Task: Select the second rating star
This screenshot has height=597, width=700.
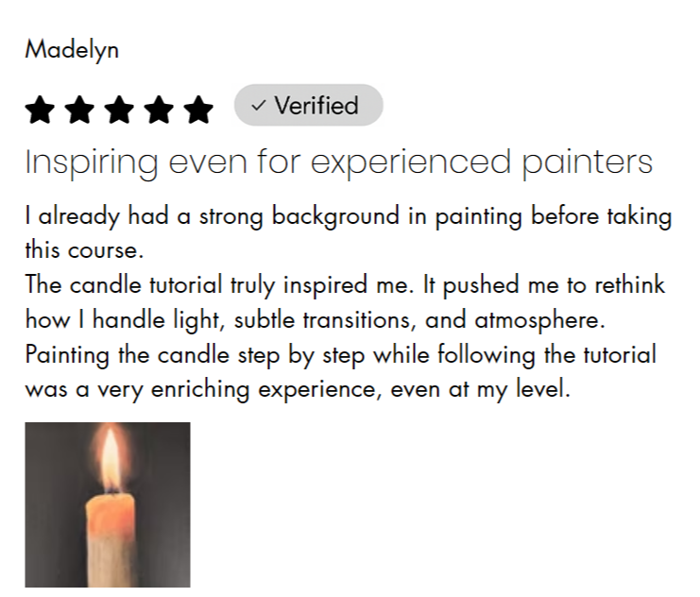Action: point(79,110)
